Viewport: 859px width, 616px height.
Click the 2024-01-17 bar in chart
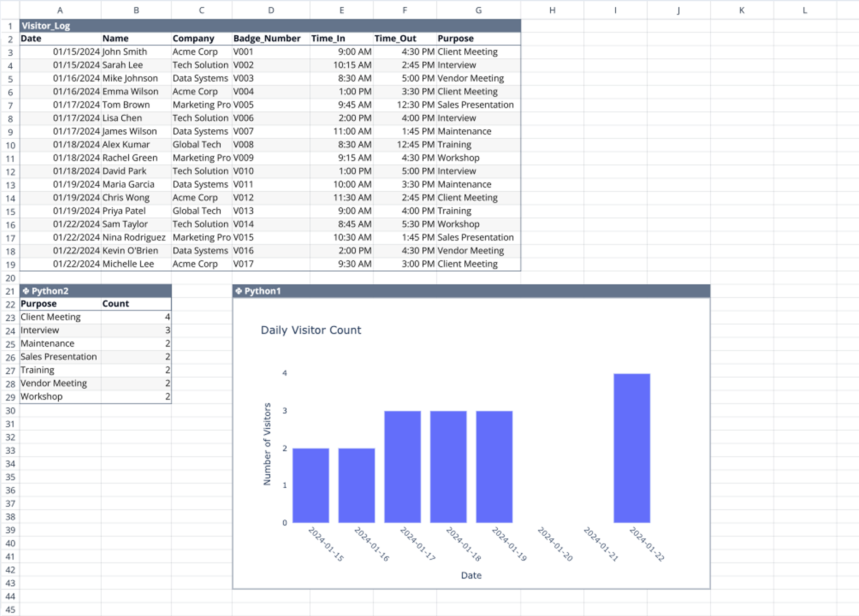(402, 467)
